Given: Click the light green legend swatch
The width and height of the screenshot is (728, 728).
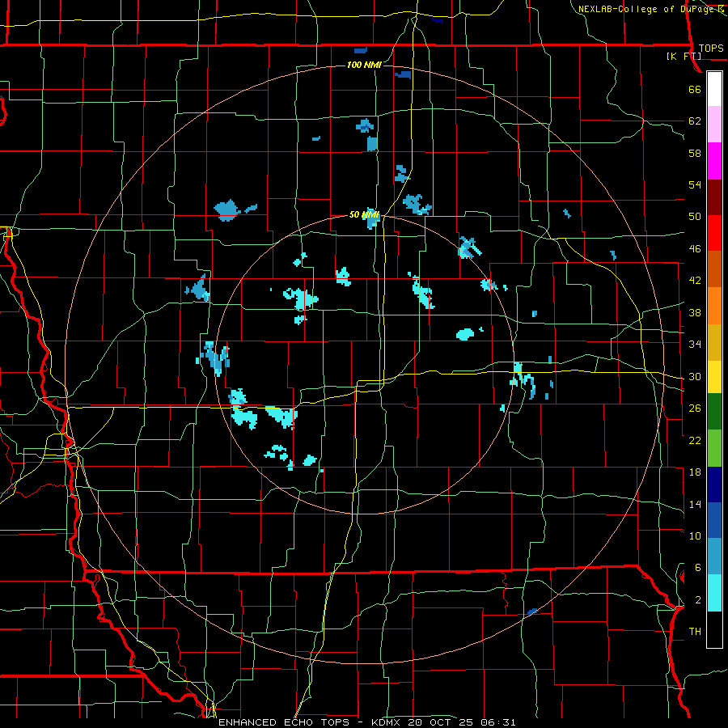Looking at the screenshot, I should point(714,448).
